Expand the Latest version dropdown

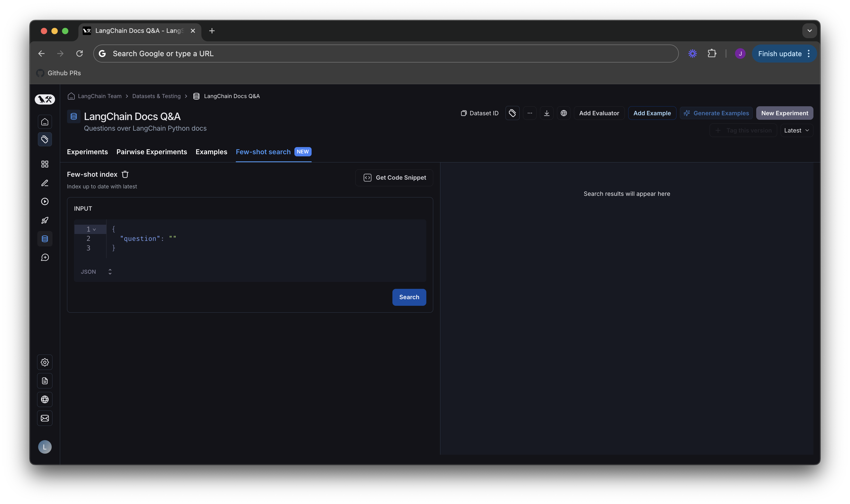pyautogui.click(x=796, y=130)
